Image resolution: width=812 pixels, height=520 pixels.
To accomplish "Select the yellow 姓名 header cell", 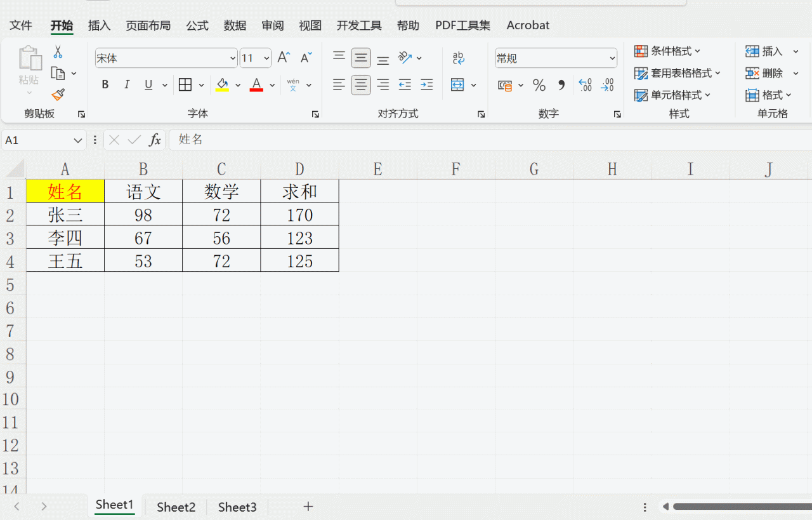I will [65, 191].
